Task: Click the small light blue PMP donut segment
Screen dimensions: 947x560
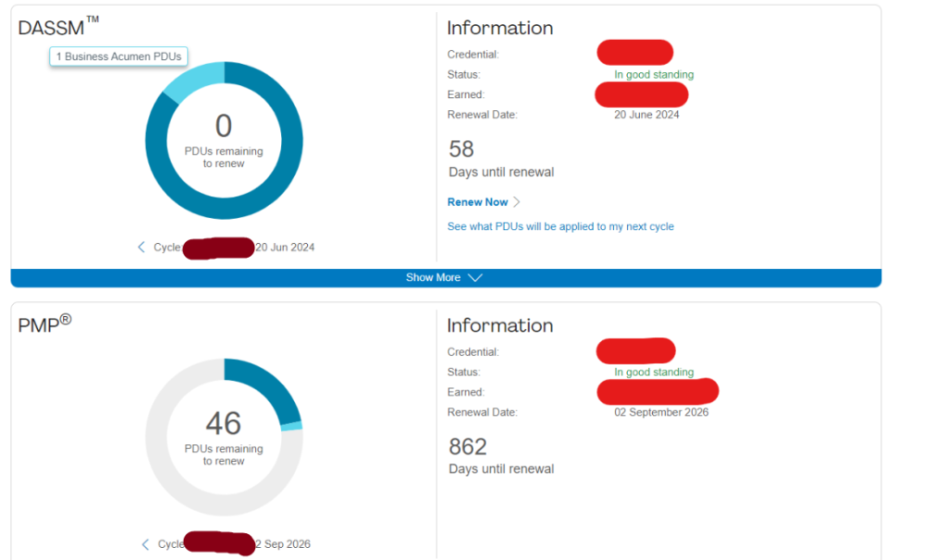Action: click(x=292, y=426)
